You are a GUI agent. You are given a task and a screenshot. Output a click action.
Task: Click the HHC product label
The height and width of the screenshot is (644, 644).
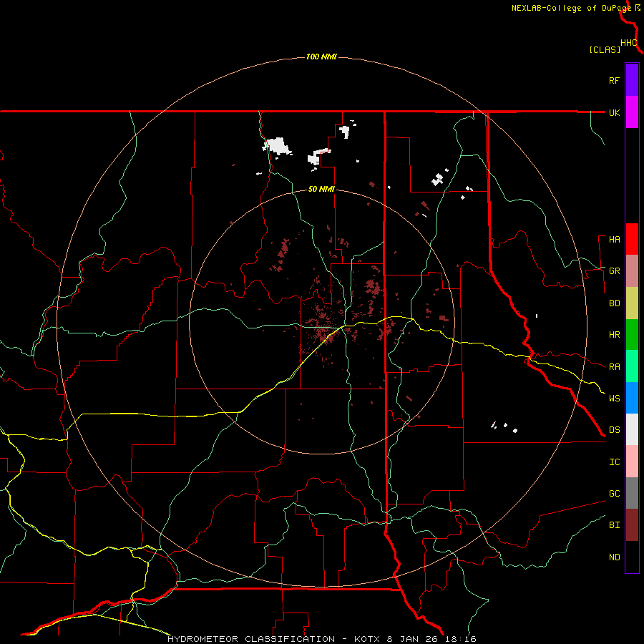(628, 43)
